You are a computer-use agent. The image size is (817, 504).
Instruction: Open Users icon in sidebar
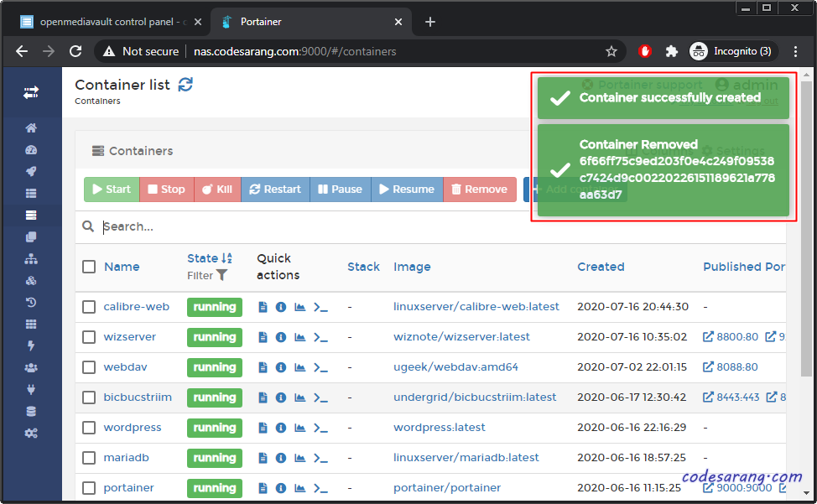(31, 367)
